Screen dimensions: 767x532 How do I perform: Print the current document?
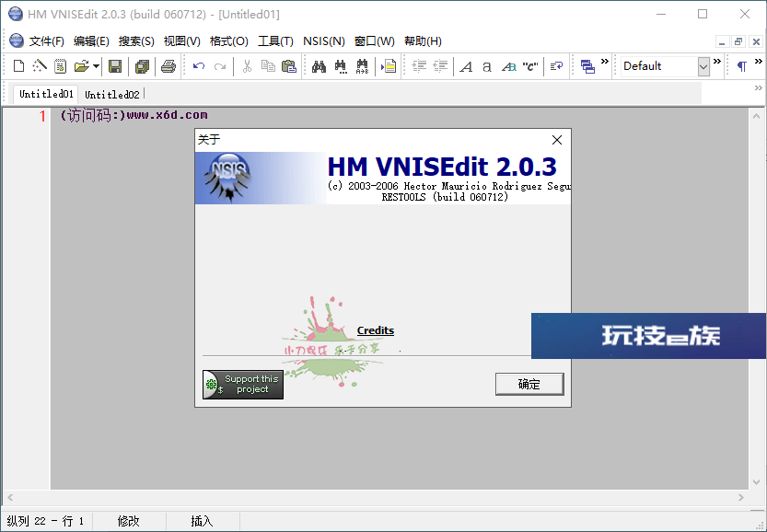pos(169,66)
